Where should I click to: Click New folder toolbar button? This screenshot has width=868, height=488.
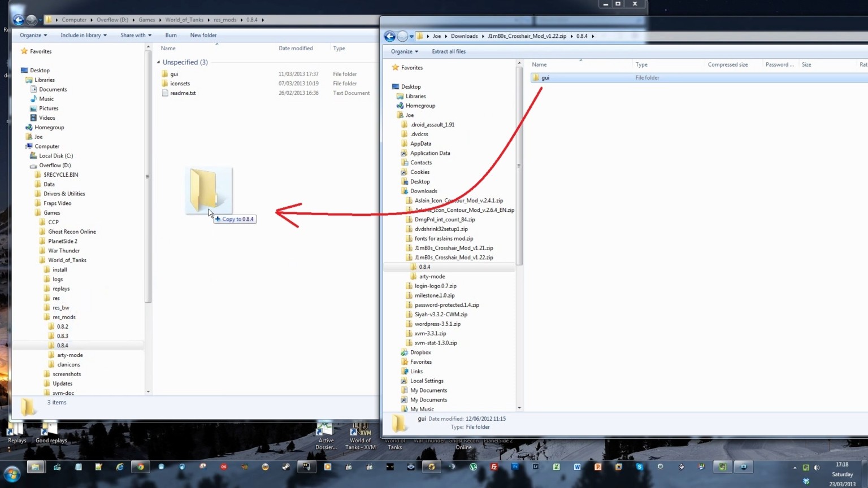(203, 35)
